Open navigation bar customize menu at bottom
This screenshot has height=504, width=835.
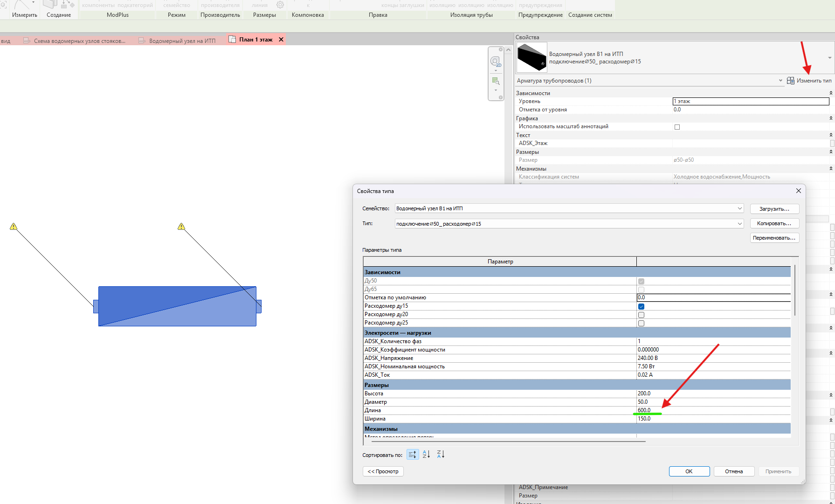501,97
